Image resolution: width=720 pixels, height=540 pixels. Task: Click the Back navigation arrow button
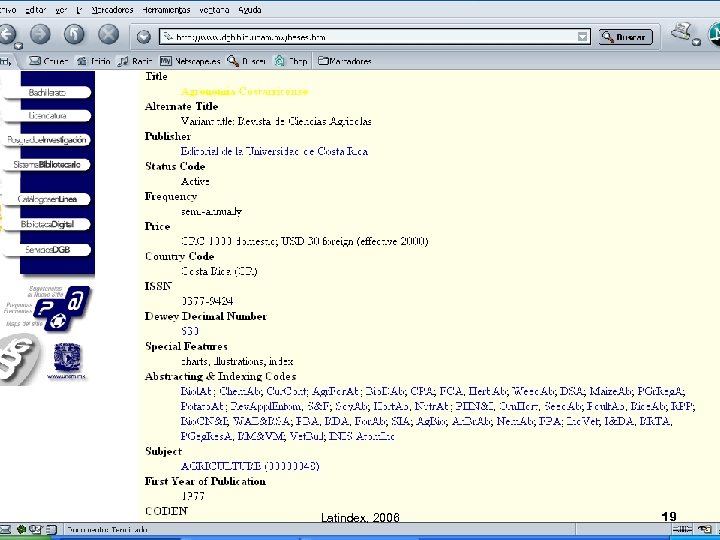(x=6, y=34)
